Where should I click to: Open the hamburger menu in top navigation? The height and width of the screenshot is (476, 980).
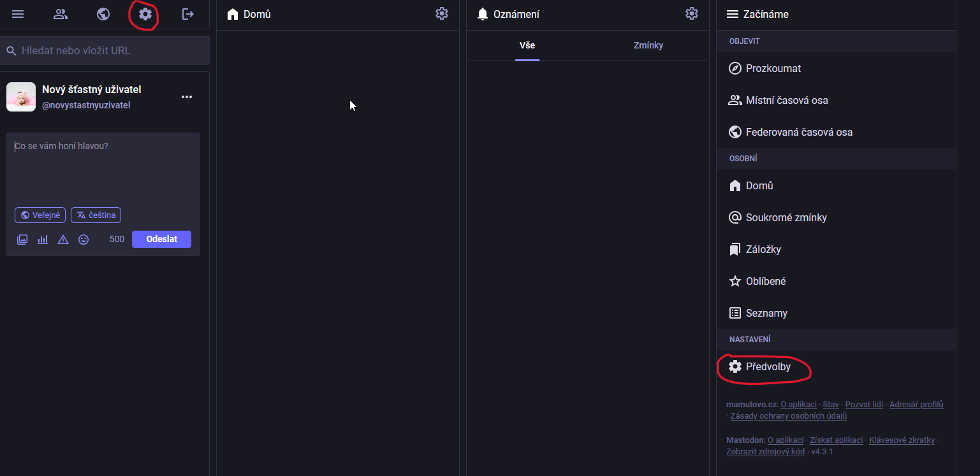tap(18, 14)
